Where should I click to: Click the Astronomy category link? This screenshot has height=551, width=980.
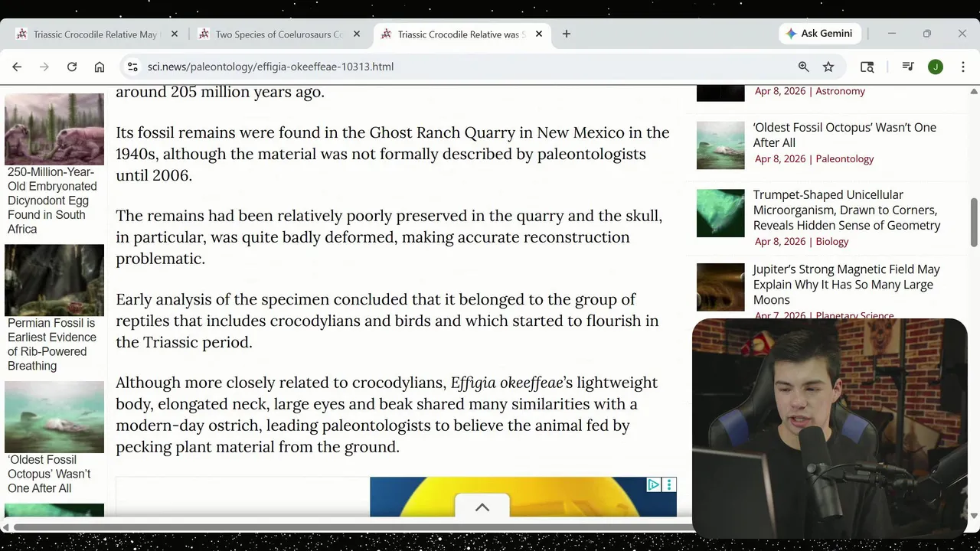(840, 91)
